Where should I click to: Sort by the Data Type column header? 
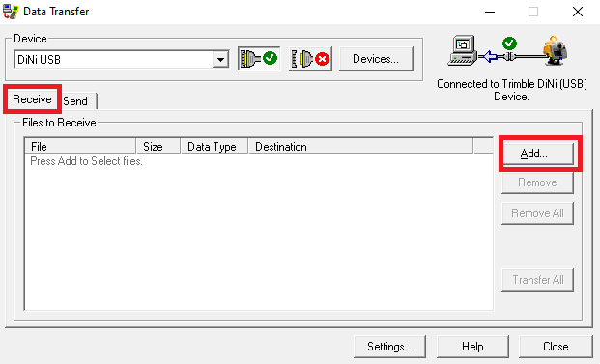tap(214, 147)
